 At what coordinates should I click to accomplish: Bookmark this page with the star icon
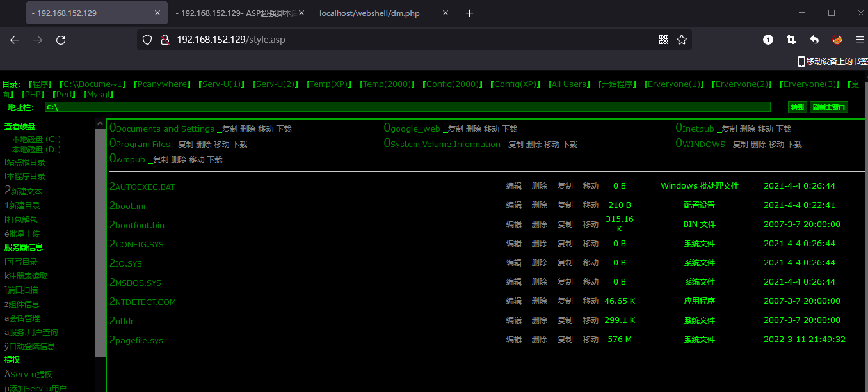[x=682, y=39]
